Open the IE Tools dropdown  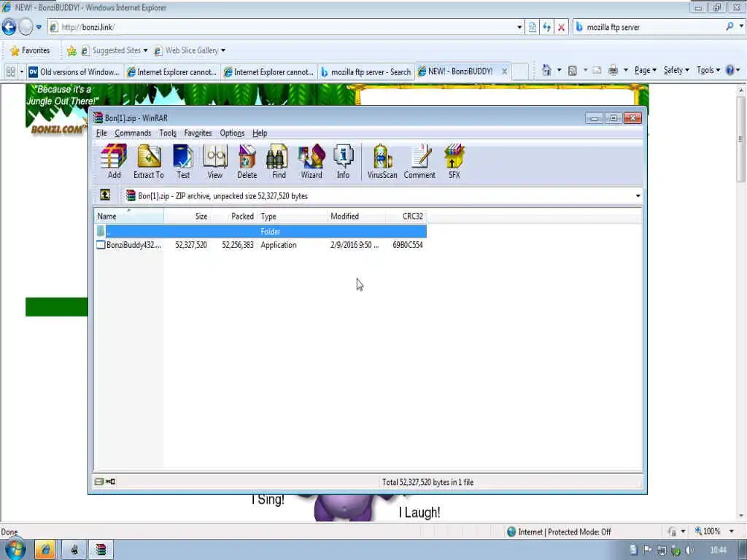click(x=708, y=71)
